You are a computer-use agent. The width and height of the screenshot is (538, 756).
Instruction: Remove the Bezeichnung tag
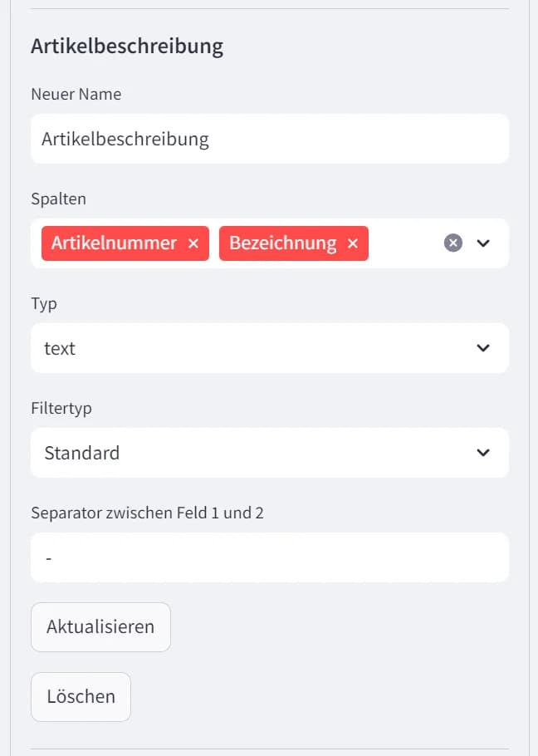[353, 243]
